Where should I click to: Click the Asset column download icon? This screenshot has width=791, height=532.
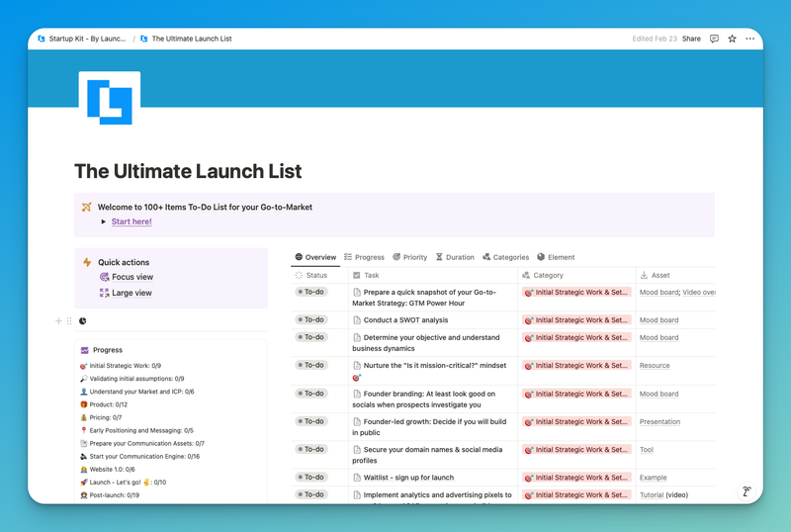pyautogui.click(x=644, y=276)
